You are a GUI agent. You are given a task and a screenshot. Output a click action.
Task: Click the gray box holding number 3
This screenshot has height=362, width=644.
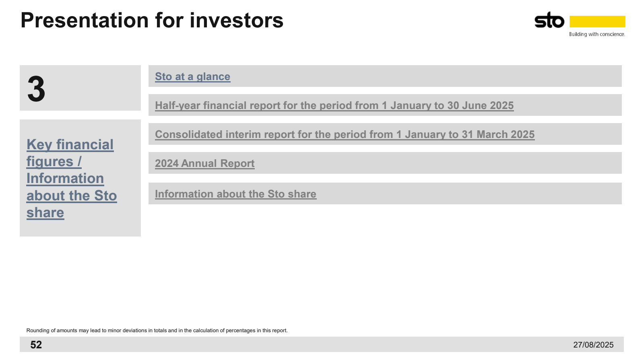pyautogui.click(x=80, y=88)
